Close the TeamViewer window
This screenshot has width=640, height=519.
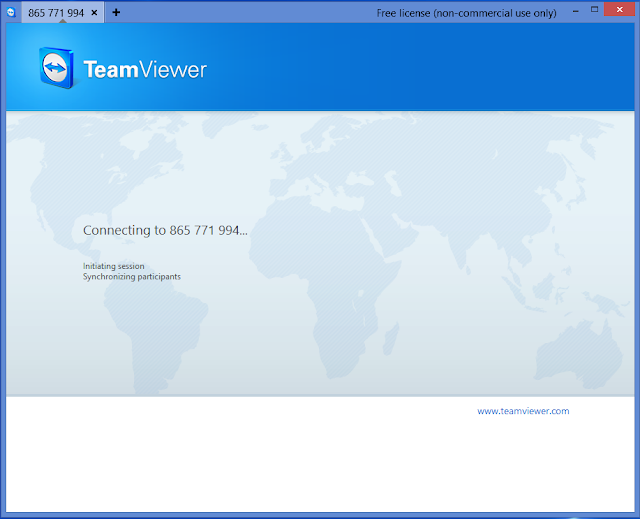tap(619, 9)
